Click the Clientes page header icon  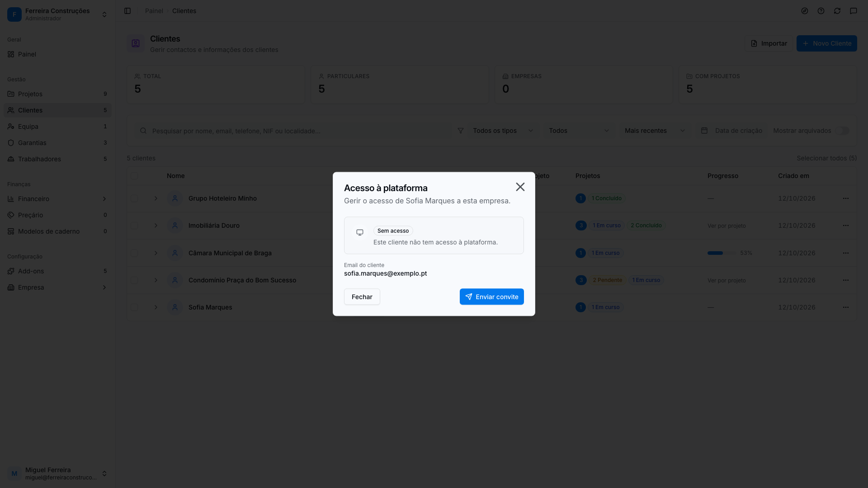[136, 43]
